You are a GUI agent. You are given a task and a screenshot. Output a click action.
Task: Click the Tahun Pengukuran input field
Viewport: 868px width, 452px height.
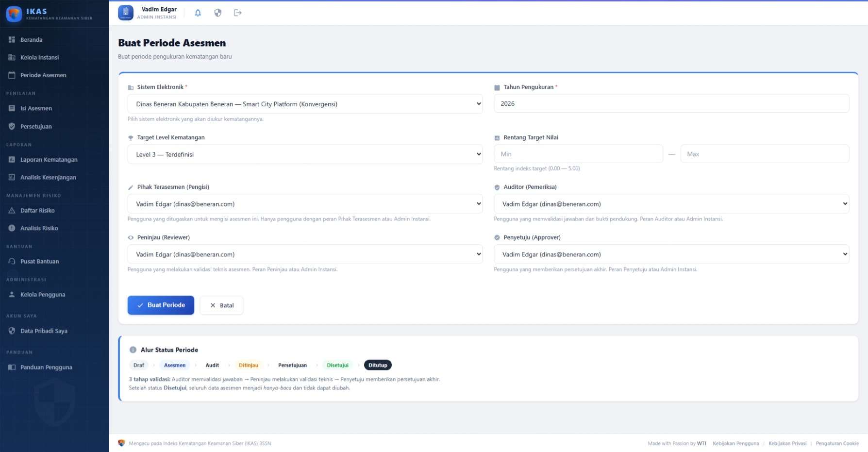point(671,103)
